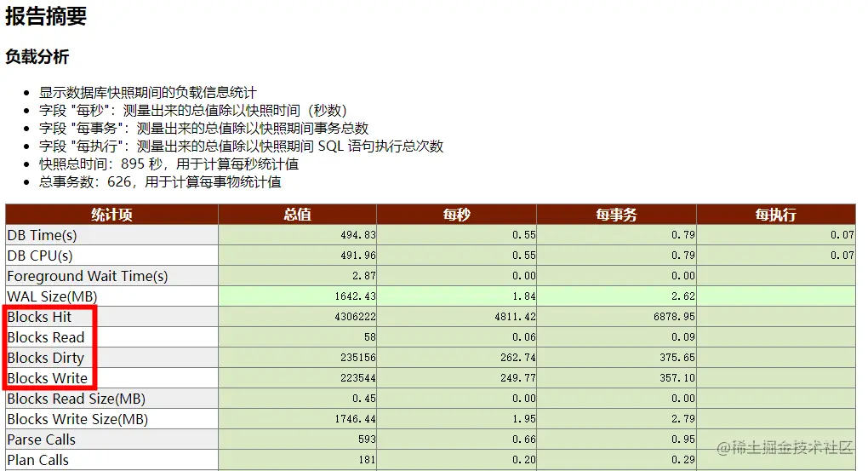Click the WAL Size total 1642.43

[356, 296]
